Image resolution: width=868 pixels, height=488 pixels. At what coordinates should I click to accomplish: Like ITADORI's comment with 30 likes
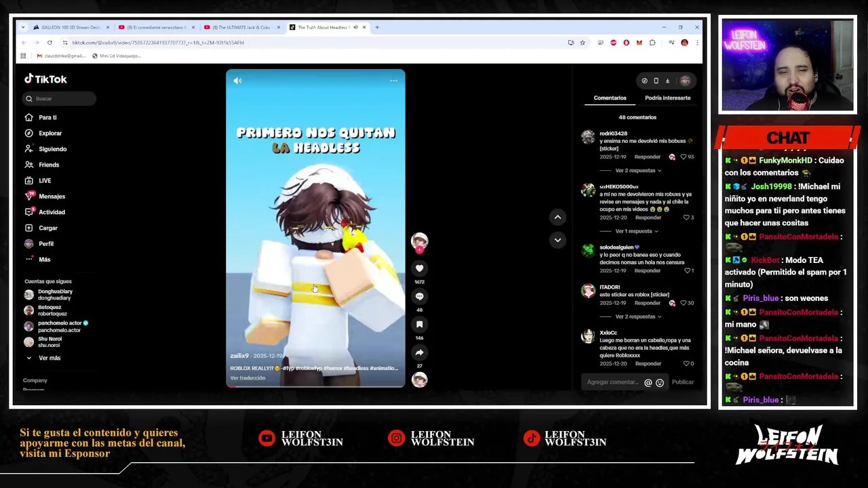click(x=684, y=304)
